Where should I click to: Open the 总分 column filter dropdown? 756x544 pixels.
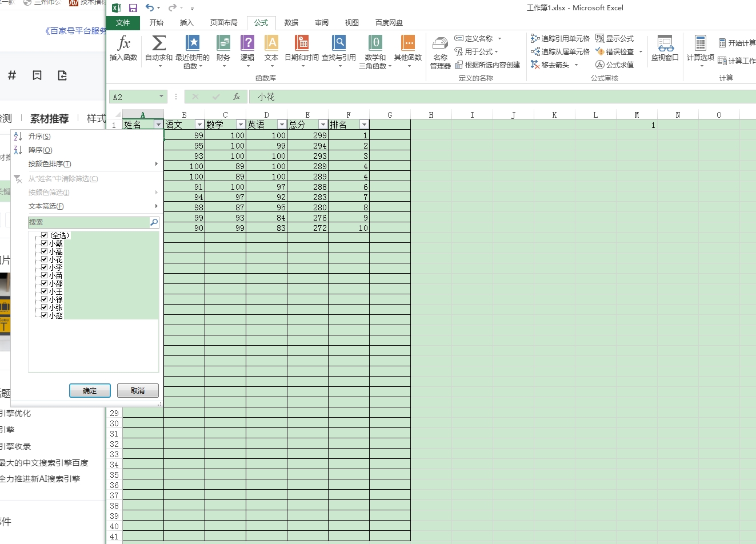pyautogui.click(x=323, y=125)
